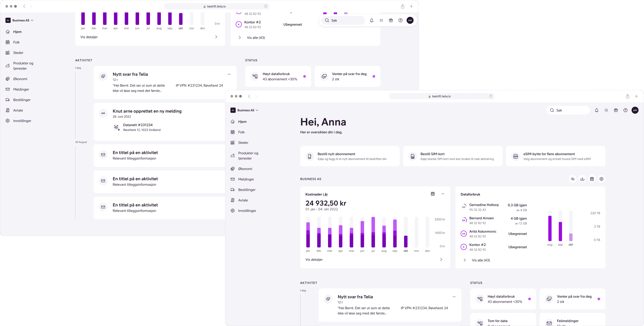Screen dimensions: 644x326
Task: Open 'i år' period selector in Kostnader card
Action: click(325, 194)
